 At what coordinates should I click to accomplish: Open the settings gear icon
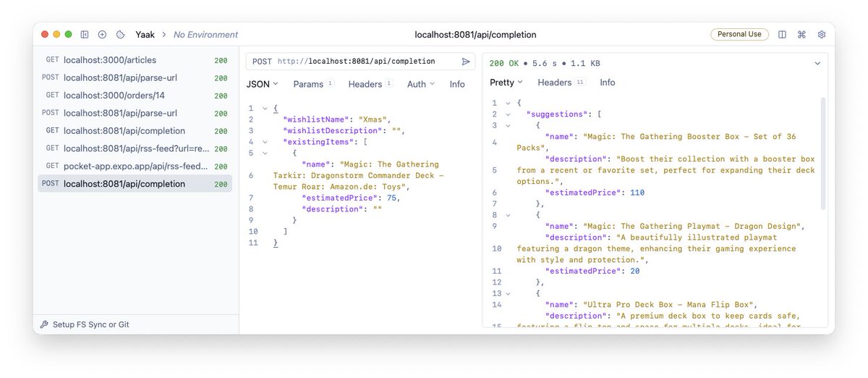(822, 34)
